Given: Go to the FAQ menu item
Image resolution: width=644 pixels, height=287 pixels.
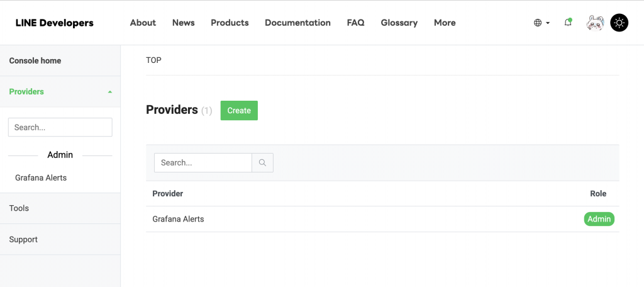Looking at the screenshot, I should click(x=355, y=23).
